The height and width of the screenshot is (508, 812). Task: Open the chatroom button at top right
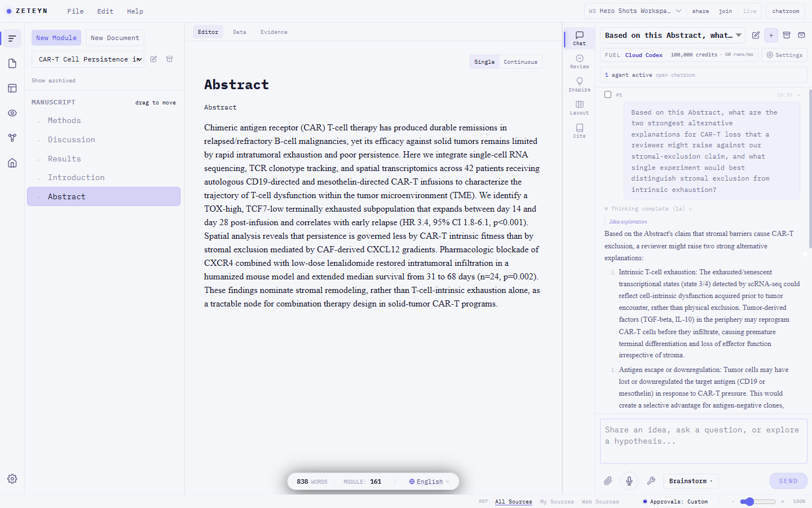pos(785,11)
